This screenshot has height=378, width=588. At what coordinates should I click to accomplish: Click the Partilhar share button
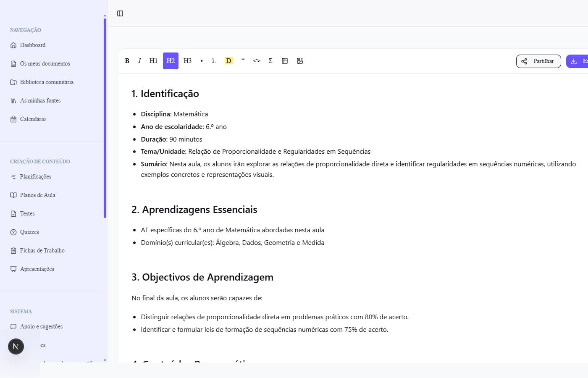(538, 61)
